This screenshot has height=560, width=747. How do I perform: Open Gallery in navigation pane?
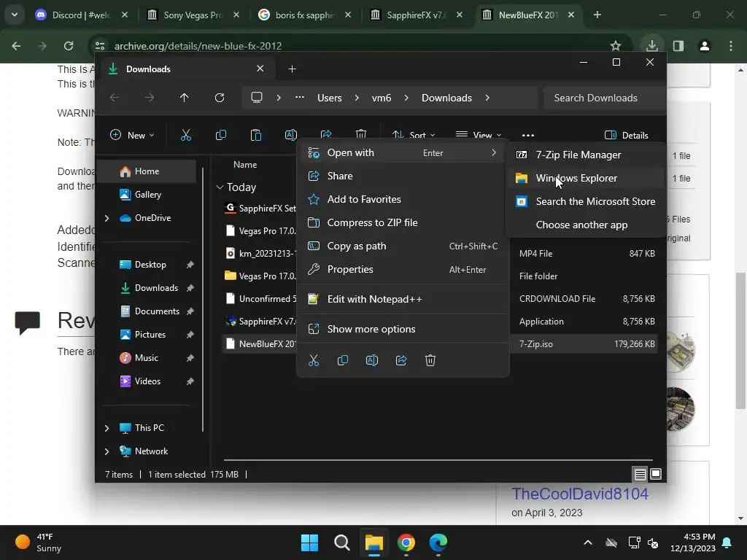coord(147,194)
